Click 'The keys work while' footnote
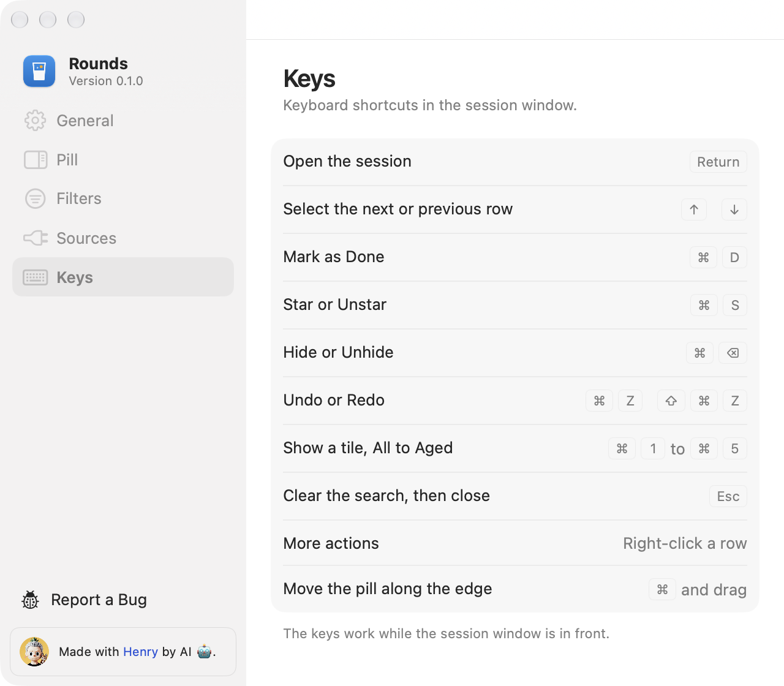784x686 pixels. click(447, 633)
